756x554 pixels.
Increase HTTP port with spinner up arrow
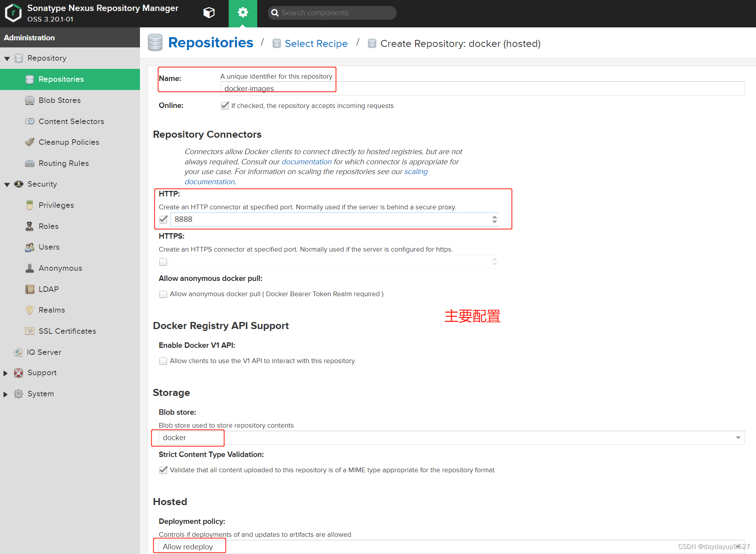[x=494, y=216]
